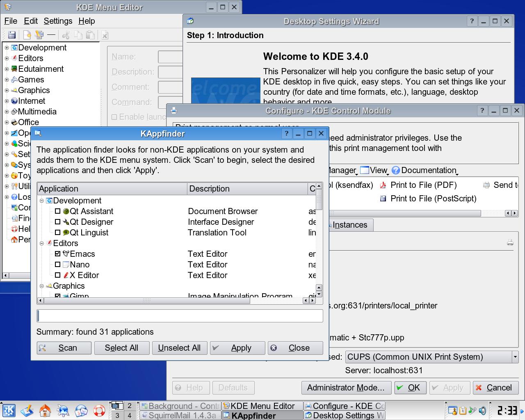525x420 pixels.
Task: Click the Documentation help icon in Control Module
Action: [396, 170]
